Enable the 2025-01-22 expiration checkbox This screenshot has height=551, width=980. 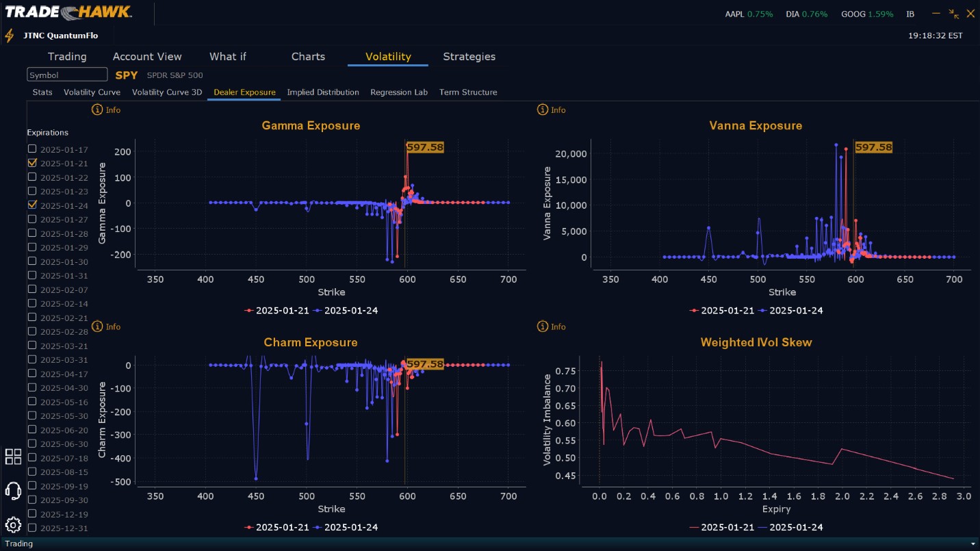pyautogui.click(x=31, y=177)
